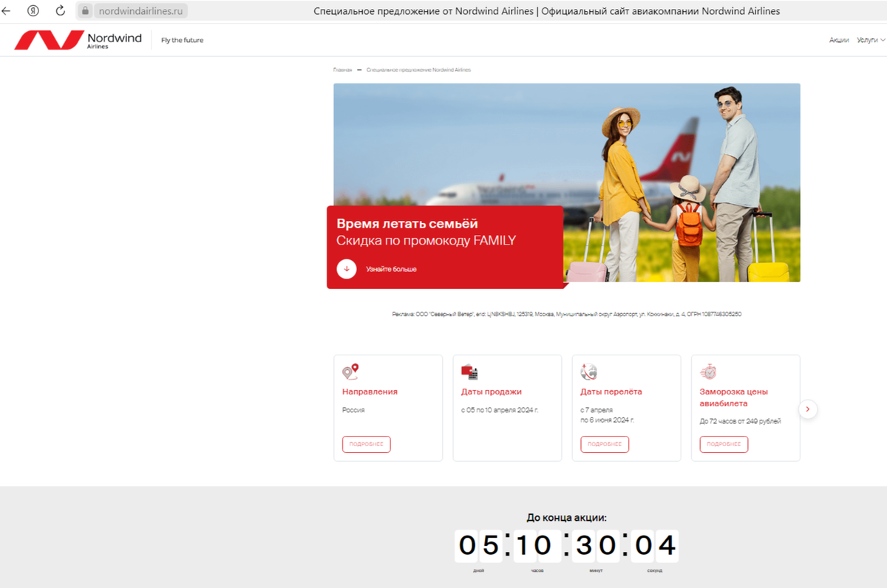Viewport: 887px width, 588px height.
Task: Click the padlock icon in the address bar
Action: coord(84,11)
